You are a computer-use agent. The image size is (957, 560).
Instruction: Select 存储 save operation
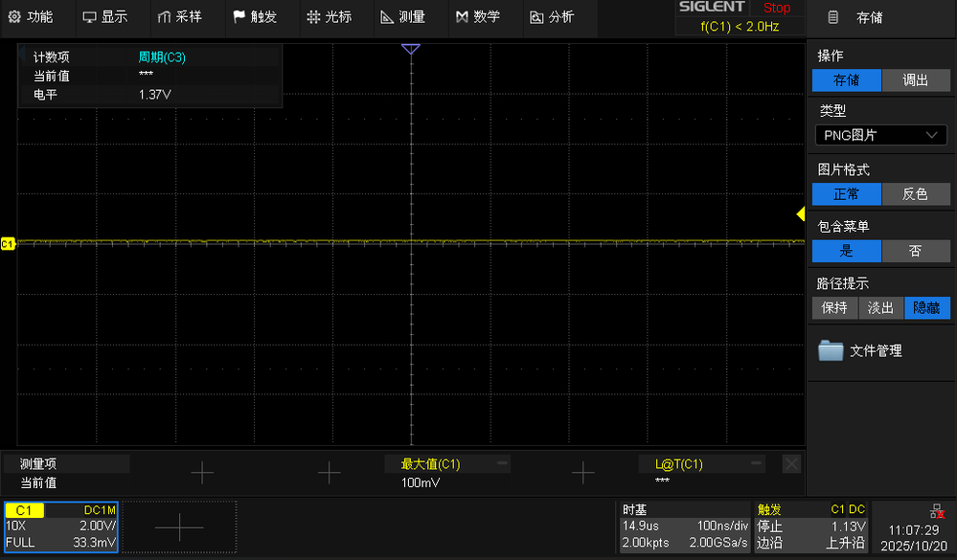tap(846, 79)
